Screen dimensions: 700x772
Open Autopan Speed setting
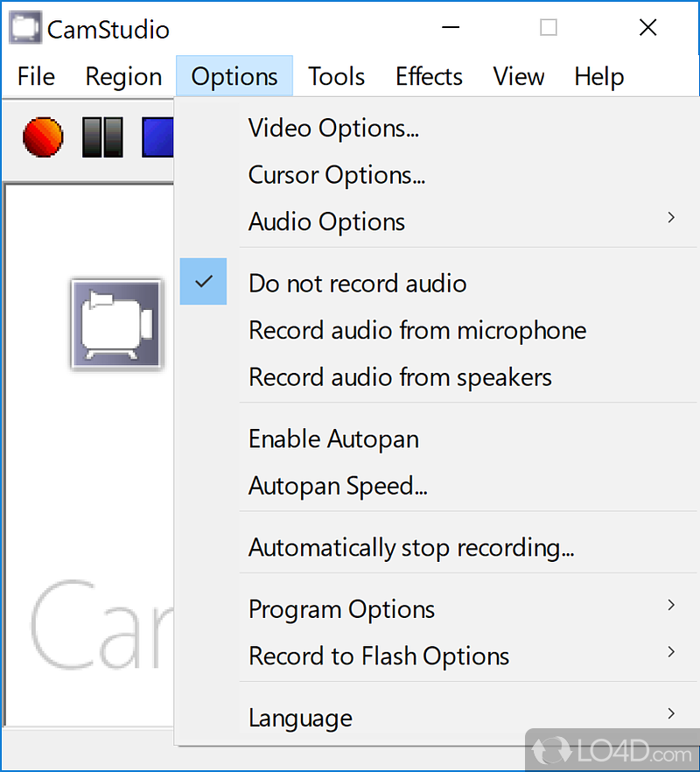click(x=338, y=486)
